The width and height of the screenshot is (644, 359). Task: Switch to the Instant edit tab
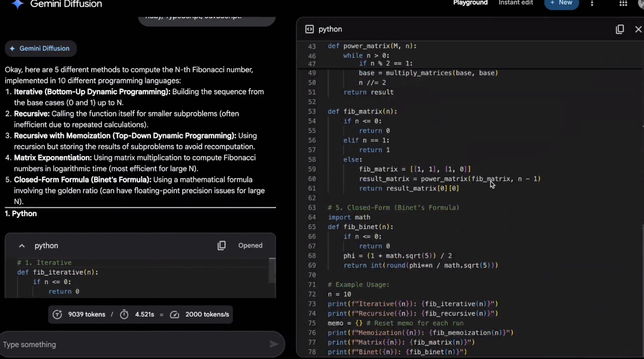coord(515,3)
